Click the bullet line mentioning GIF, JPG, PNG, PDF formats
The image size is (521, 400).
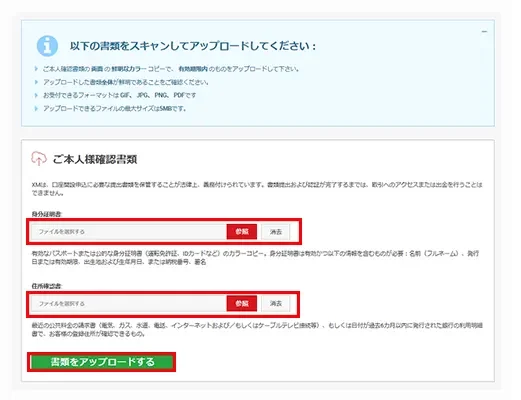click(119, 95)
